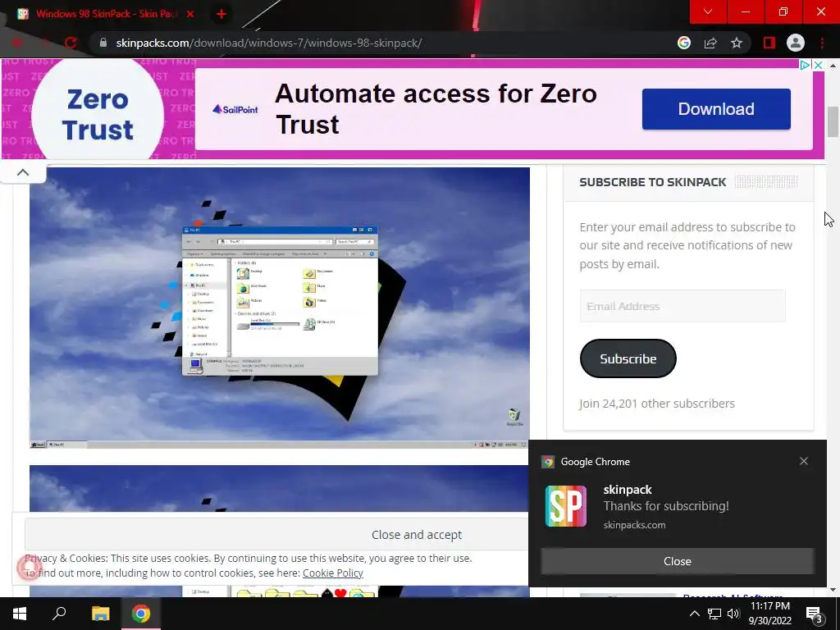Open File Explorer from taskbar
This screenshot has width=840, height=630.
coord(100,614)
